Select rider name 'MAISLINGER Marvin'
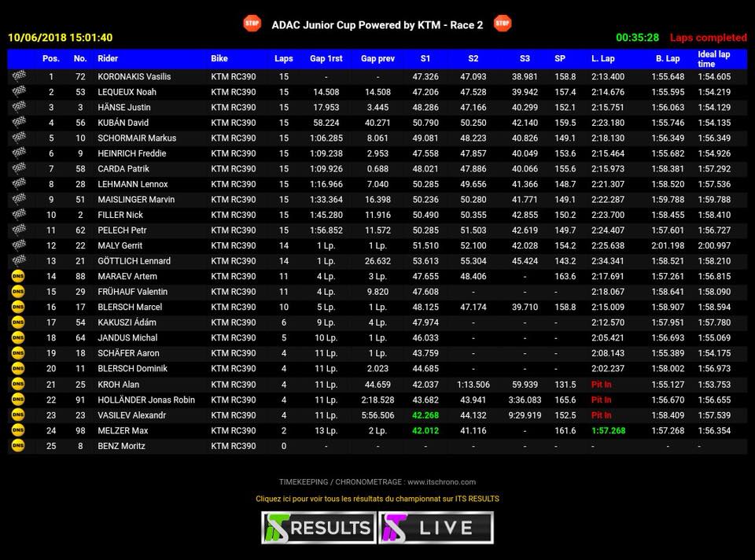755x560 pixels. pos(136,199)
